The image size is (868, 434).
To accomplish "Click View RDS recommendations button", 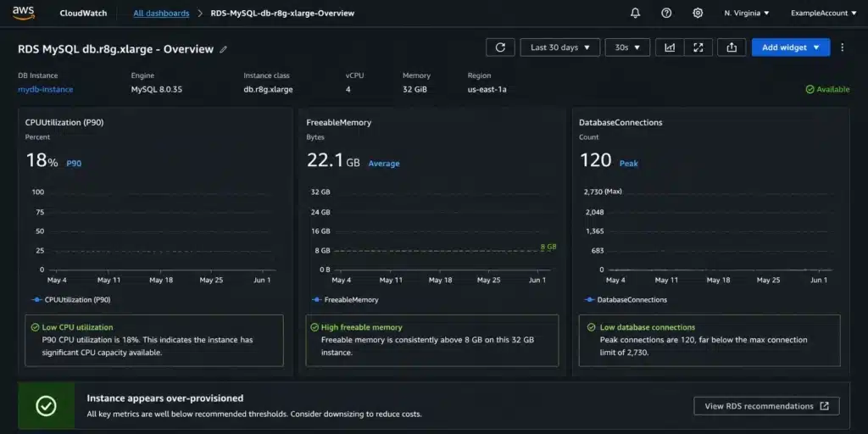I will point(766,406).
